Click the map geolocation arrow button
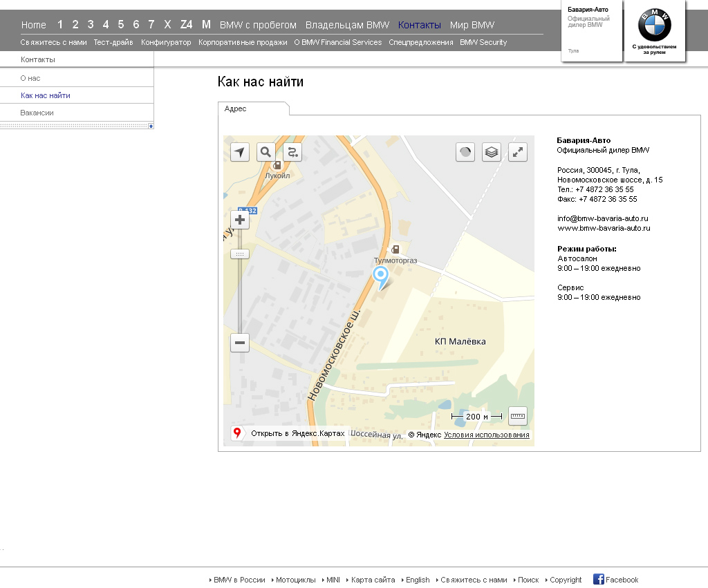 coord(240,152)
